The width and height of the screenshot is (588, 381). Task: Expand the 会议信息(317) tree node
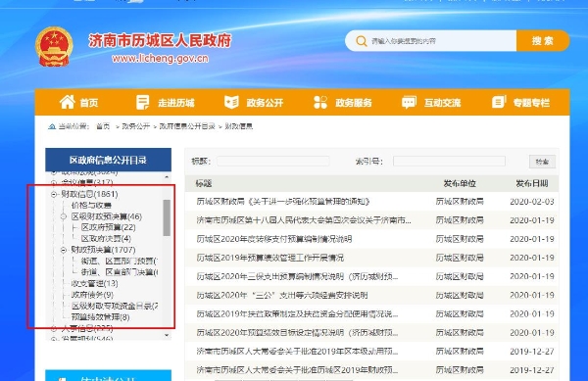pos(54,183)
